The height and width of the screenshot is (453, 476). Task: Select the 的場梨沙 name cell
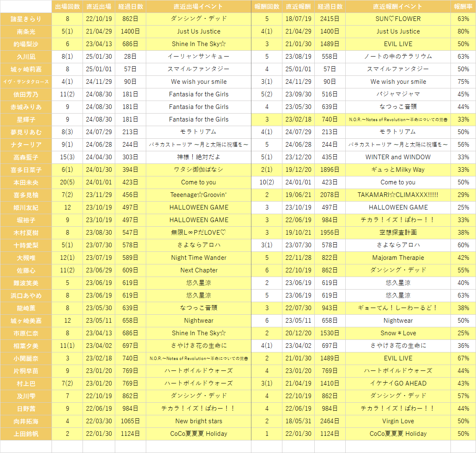(x=26, y=44)
